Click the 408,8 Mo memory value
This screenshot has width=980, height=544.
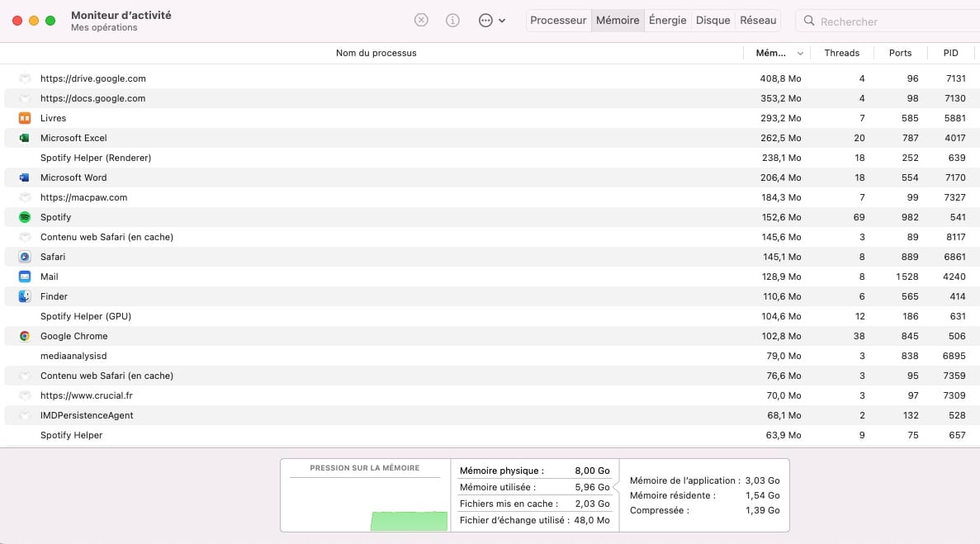pyautogui.click(x=781, y=78)
